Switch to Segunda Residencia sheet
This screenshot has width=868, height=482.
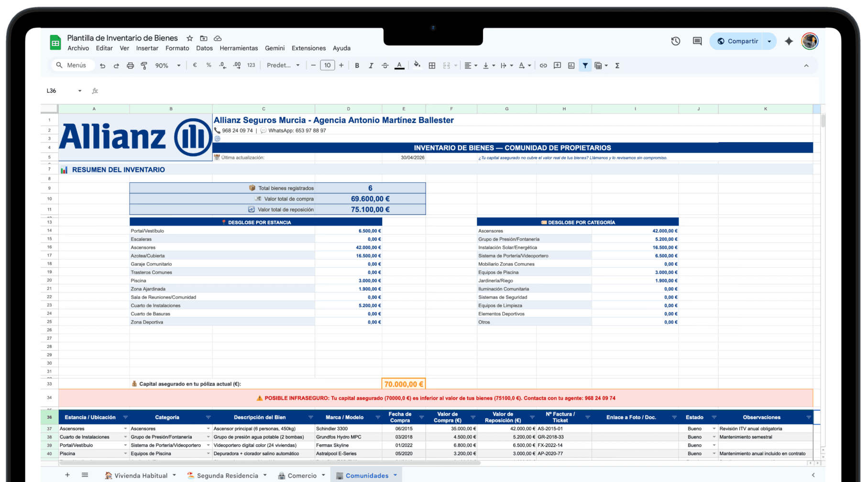click(x=227, y=475)
